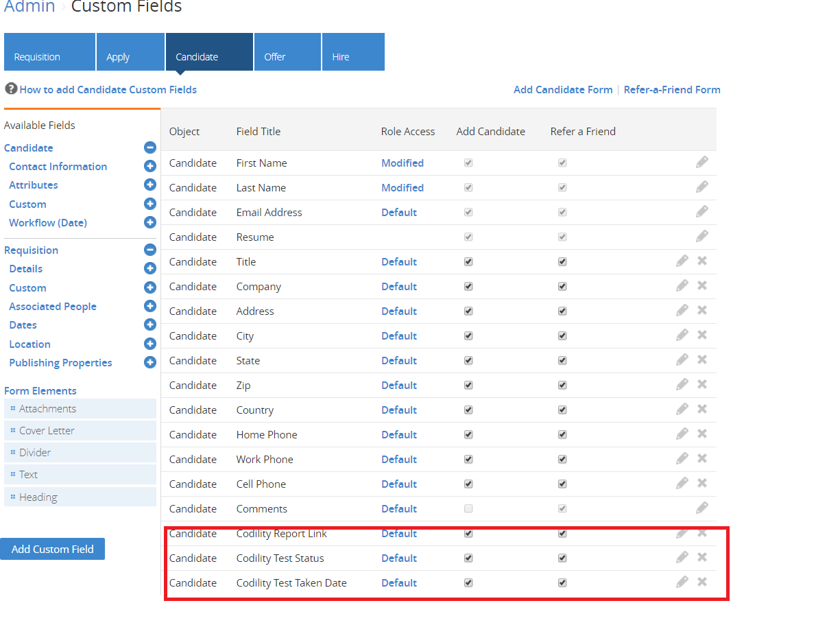The height and width of the screenshot is (625, 840).
Task: Click the Add Custom Field button
Action: pos(52,549)
